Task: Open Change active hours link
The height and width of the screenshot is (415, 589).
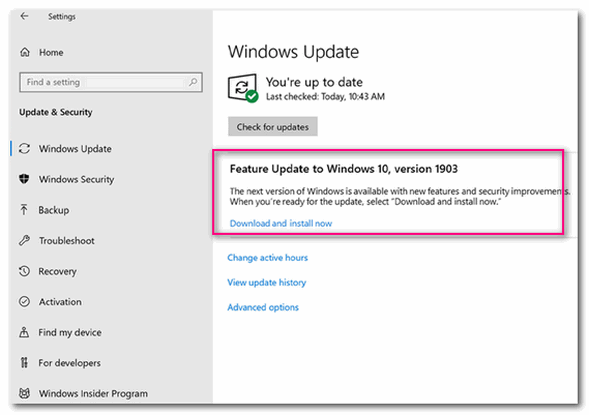Action: tap(267, 258)
